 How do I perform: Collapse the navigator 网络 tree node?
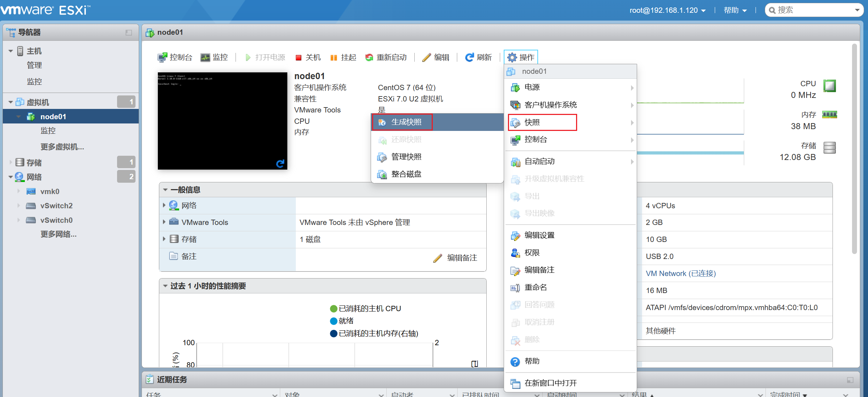[x=11, y=177]
